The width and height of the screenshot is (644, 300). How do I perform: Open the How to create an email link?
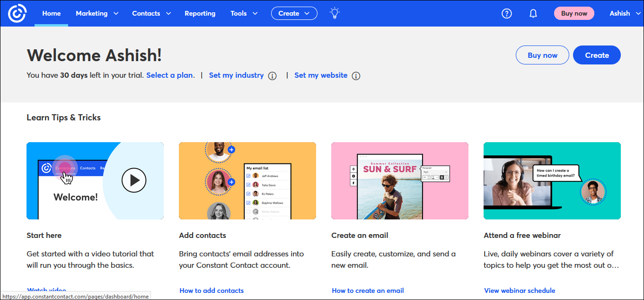368,291
